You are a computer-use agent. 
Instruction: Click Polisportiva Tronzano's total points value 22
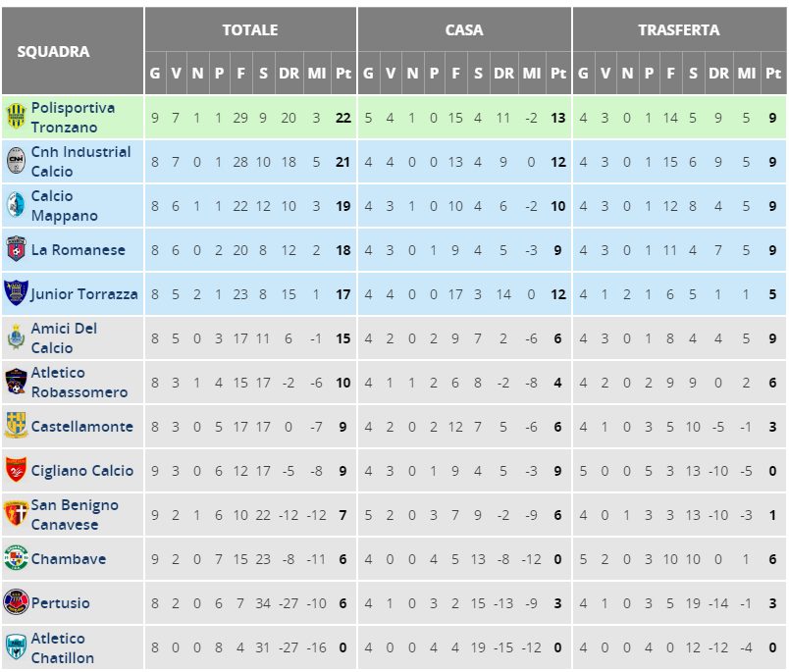343,118
